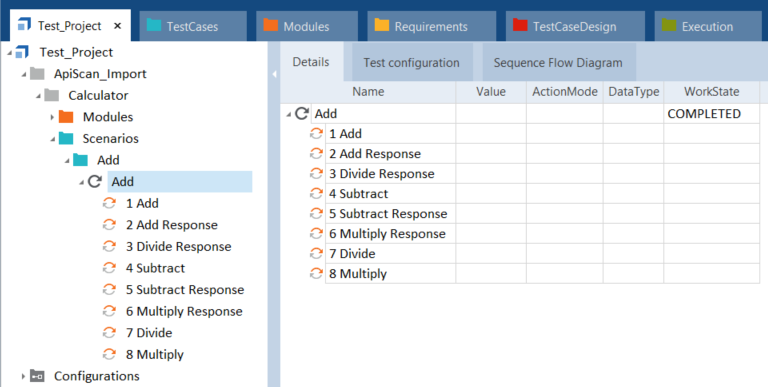The height and width of the screenshot is (387, 768).
Task: Switch to the Test configuration tab
Action: [411, 62]
